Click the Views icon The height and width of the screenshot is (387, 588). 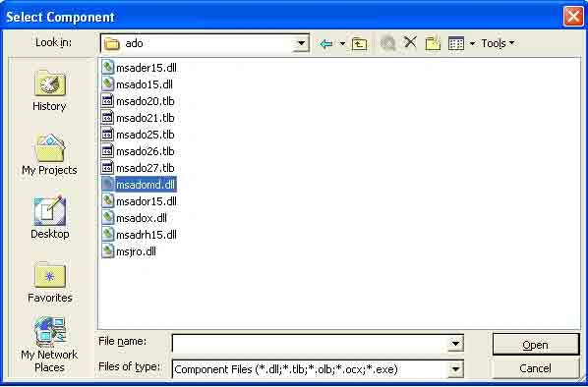(456, 43)
